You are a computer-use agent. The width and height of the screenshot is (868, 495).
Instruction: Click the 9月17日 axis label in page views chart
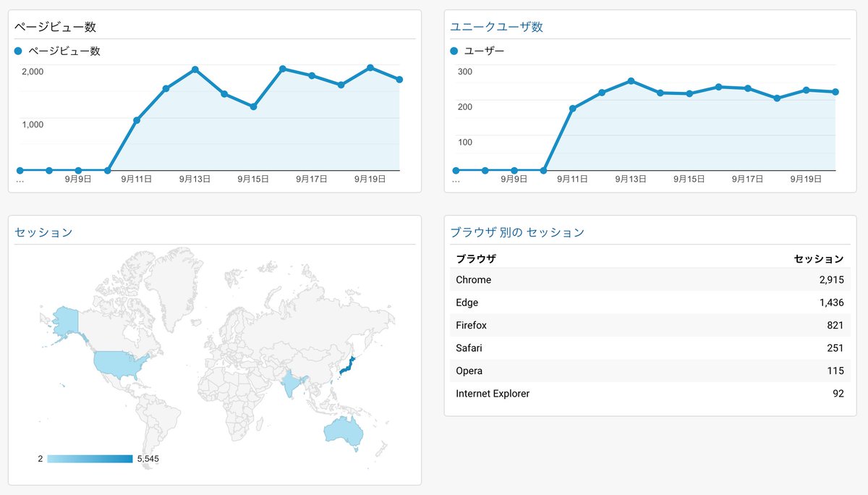tap(311, 179)
